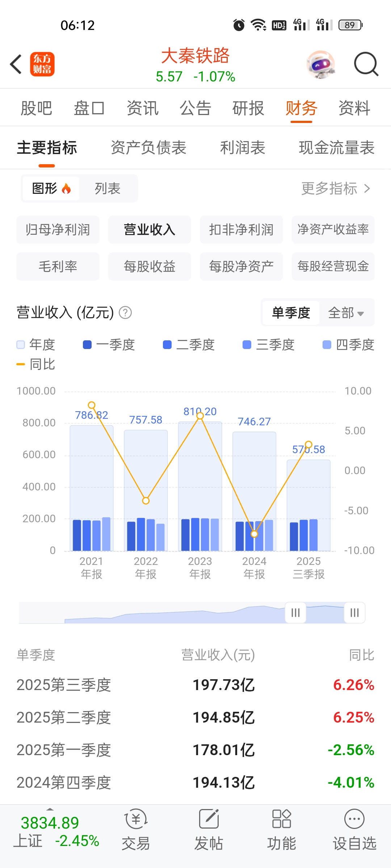Toggle the 一季度 legend series
This screenshot has width=391, height=868.
coord(109,345)
